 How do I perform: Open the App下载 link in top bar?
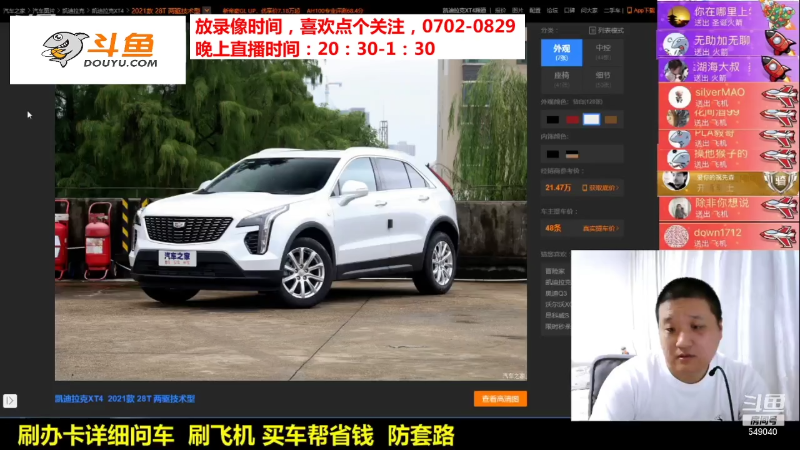coord(641,10)
